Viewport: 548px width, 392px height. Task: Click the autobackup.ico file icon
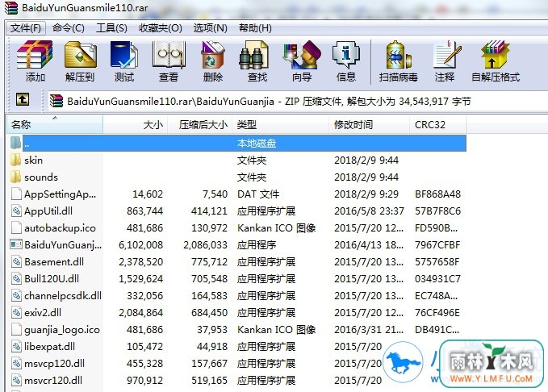pos(16,227)
